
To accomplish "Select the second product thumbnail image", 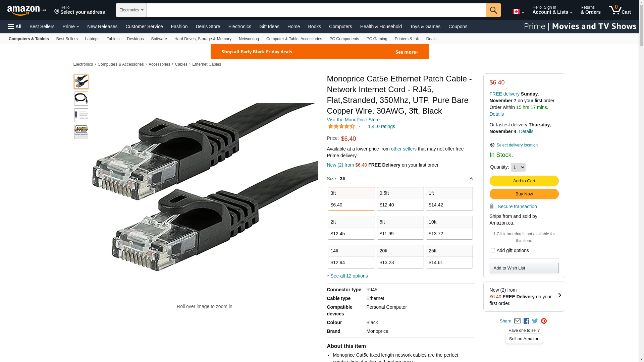I will tap(81, 99).
